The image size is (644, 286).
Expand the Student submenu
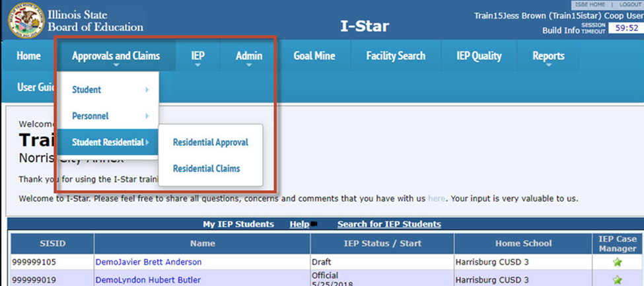tap(108, 90)
